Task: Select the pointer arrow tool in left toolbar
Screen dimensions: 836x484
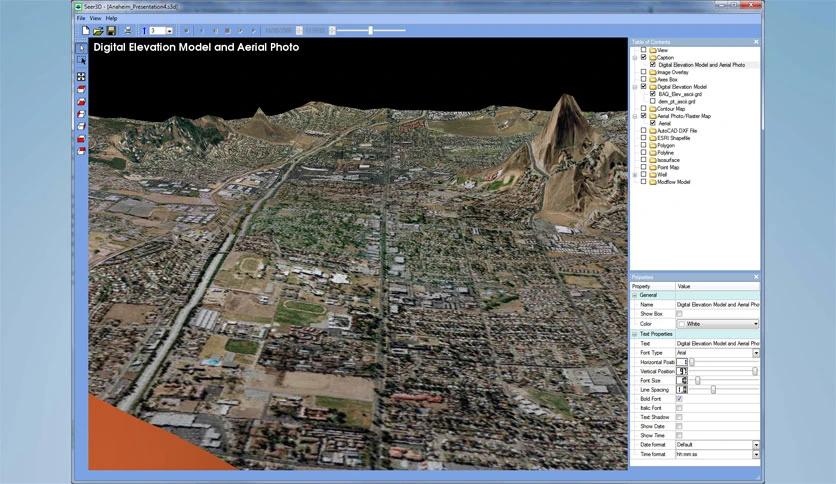Action: pyautogui.click(x=81, y=48)
